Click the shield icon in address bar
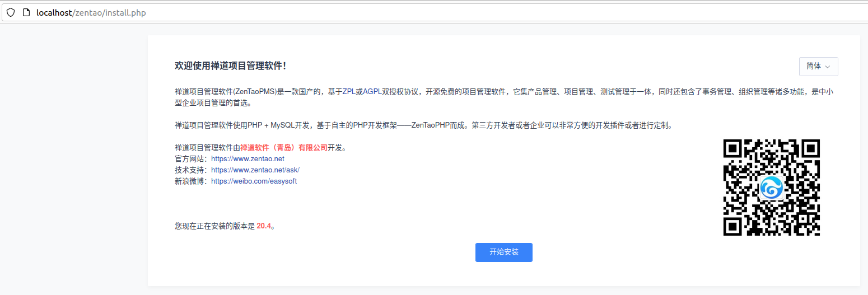 (10, 12)
